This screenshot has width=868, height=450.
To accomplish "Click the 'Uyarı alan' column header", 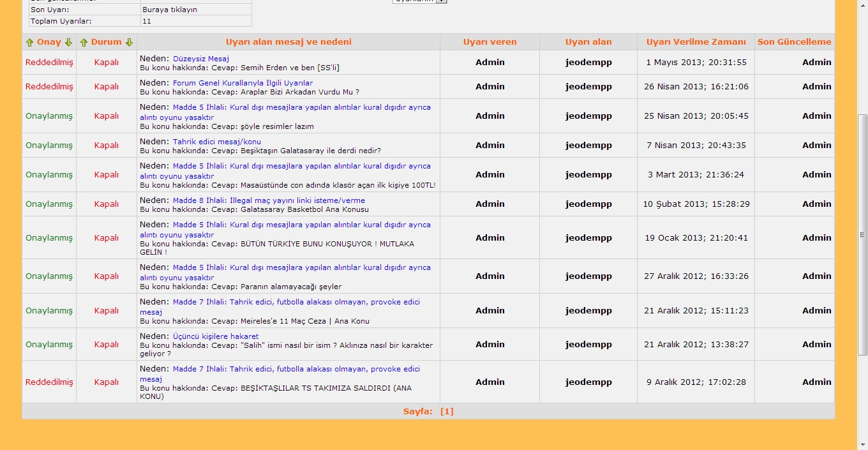I will click(x=588, y=42).
